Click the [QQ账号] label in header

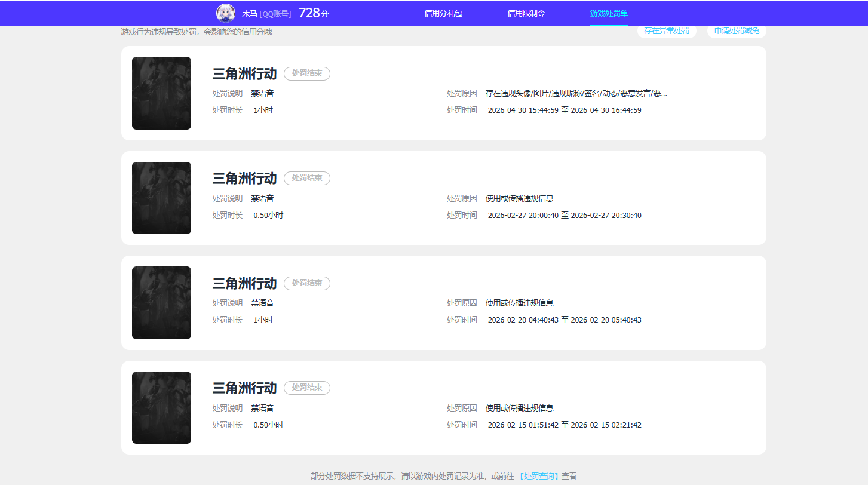coord(275,13)
